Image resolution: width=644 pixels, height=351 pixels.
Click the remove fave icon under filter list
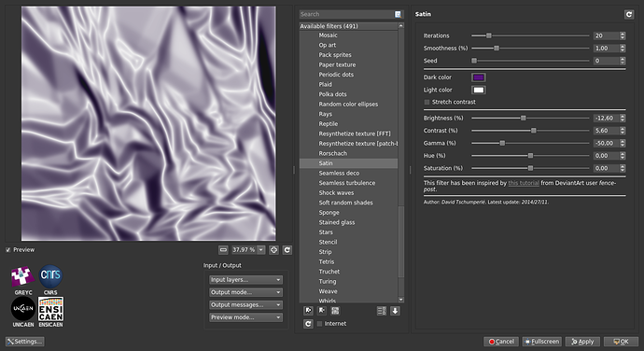click(322, 311)
